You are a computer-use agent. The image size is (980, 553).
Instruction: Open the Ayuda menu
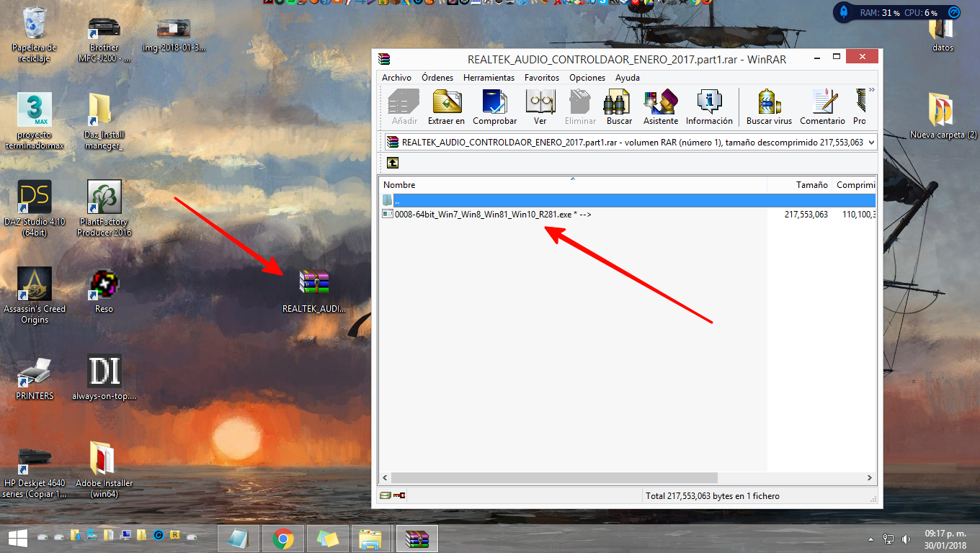tap(628, 77)
